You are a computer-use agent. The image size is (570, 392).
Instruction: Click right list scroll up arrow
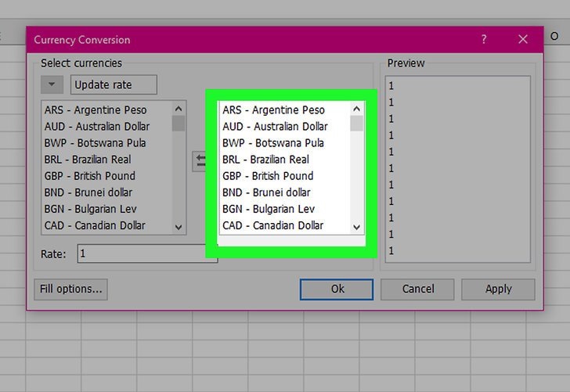point(356,109)
